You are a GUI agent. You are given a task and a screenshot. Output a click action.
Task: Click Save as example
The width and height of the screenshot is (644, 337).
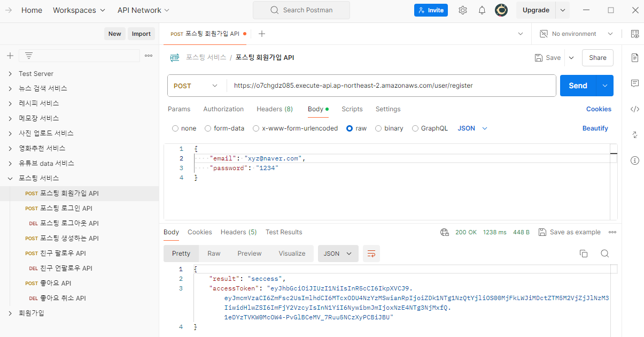click(570, 232)
